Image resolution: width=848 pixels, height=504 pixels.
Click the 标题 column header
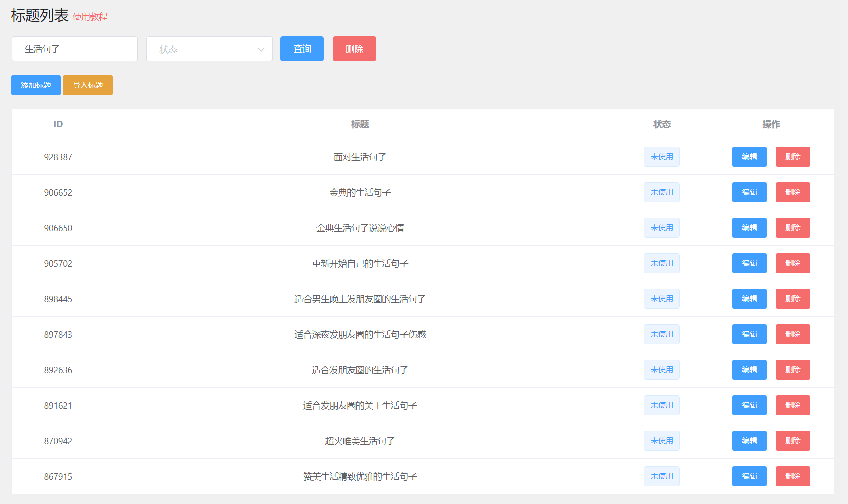(360, 124)
